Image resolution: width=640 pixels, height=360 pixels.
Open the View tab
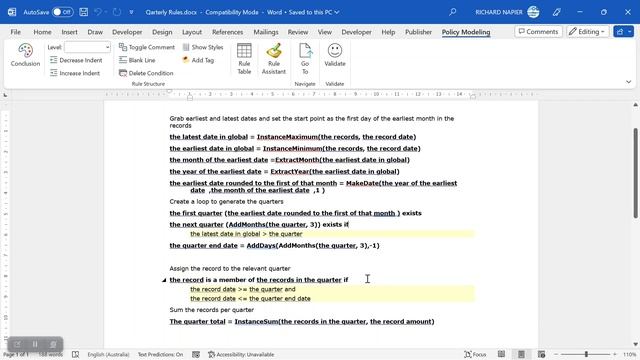tap(324, 32)
